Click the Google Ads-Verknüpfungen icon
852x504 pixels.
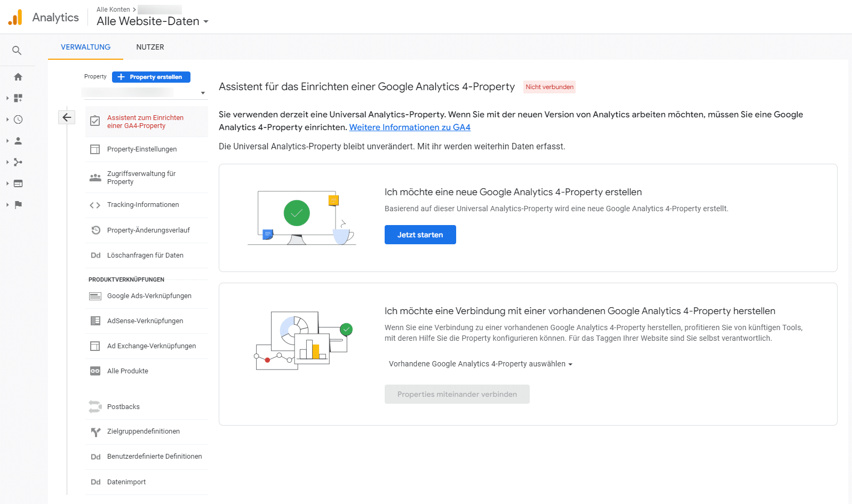tap(95, 297)
